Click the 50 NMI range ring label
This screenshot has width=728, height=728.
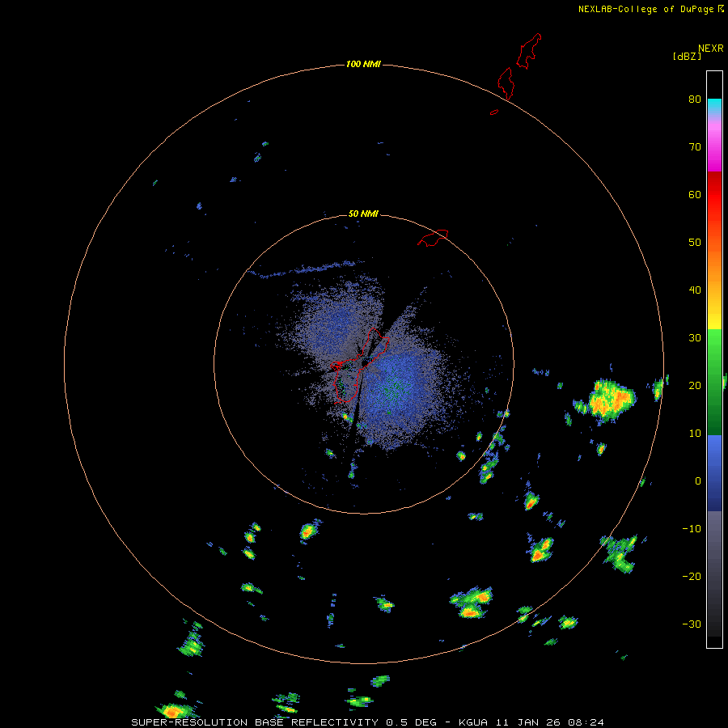click(363, 214)
